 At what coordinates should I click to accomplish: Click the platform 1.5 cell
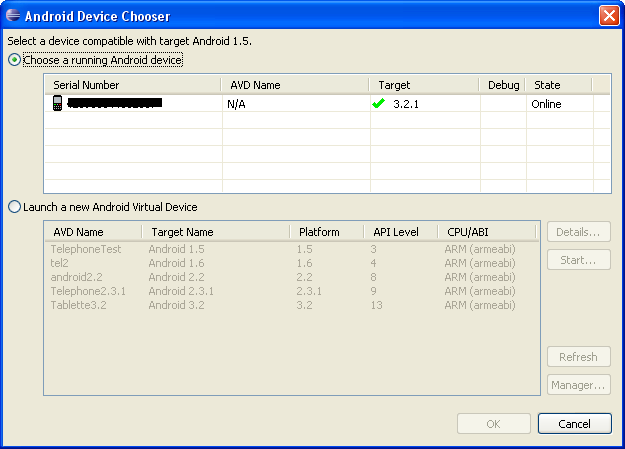(x=304, y=249)
